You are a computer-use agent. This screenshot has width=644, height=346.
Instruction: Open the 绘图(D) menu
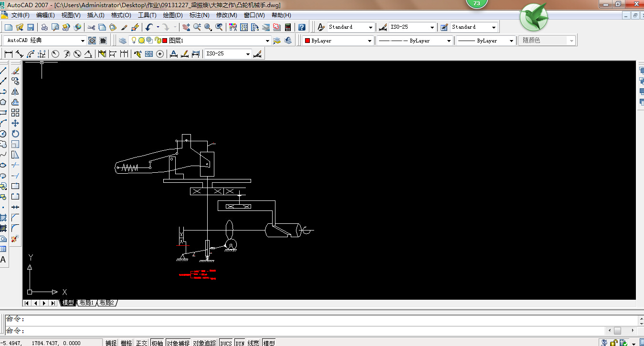pos(173,15)
